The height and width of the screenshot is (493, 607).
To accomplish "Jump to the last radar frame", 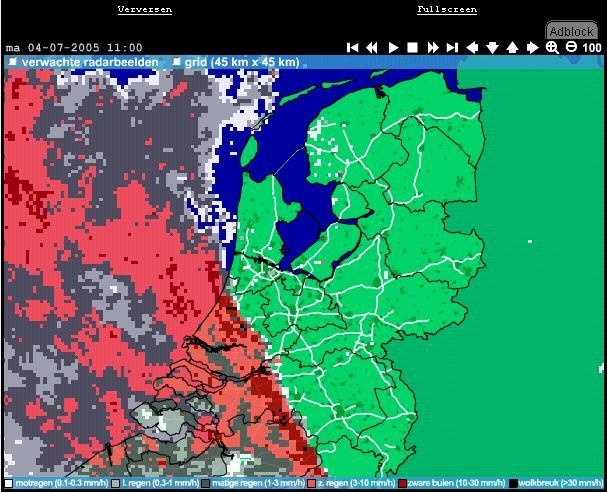I will [x=452, y=48].
